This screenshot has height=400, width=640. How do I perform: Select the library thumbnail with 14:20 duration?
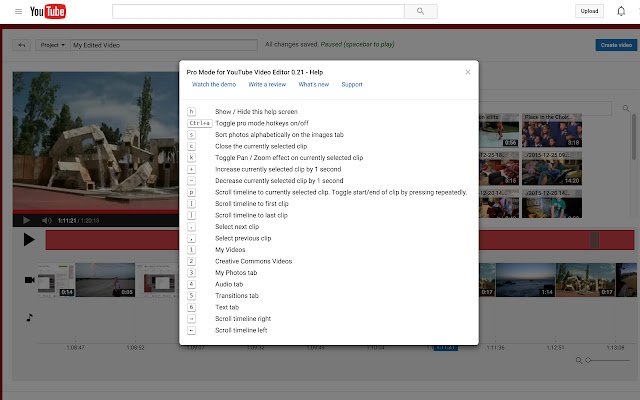click(552, 168)
